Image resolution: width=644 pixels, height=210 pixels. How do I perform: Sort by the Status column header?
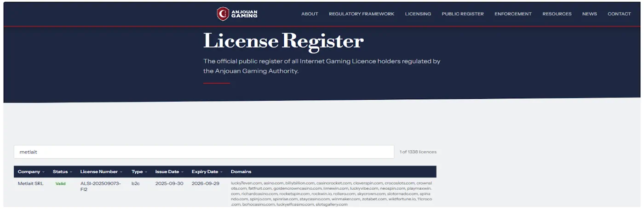click(x=63, y=172)
